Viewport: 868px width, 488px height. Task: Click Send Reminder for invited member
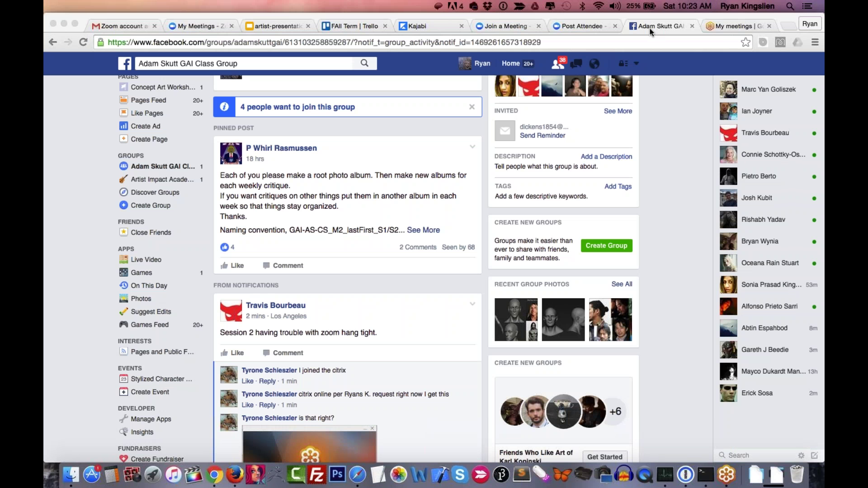pos(542,136)
